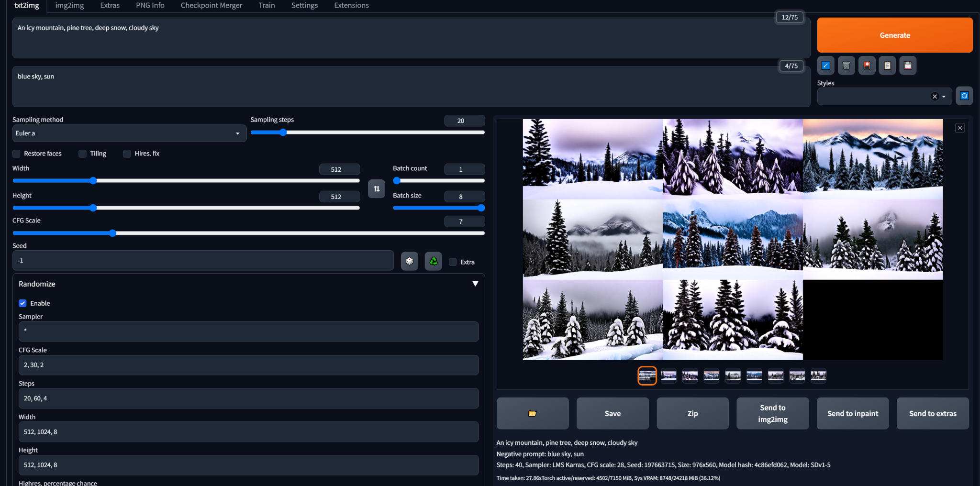The image size is (980, 486).
Task: Toggle the Hires. fix checkbox
Action: 127,154
